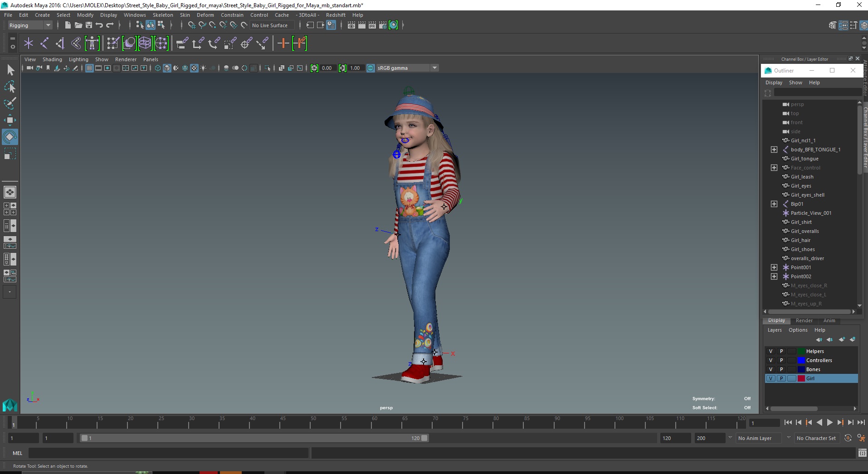Toggle playback P of Controllers layer
This screenshot has height=474, width=868.
coord(781,360)
